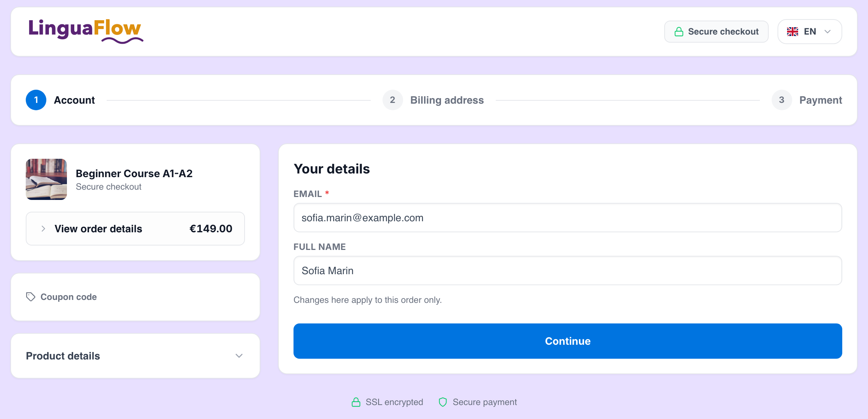Viewport: 868px width, 419px height.
Task: Click the SSL encrypted lock icon
Action: (x=356, y=402)
